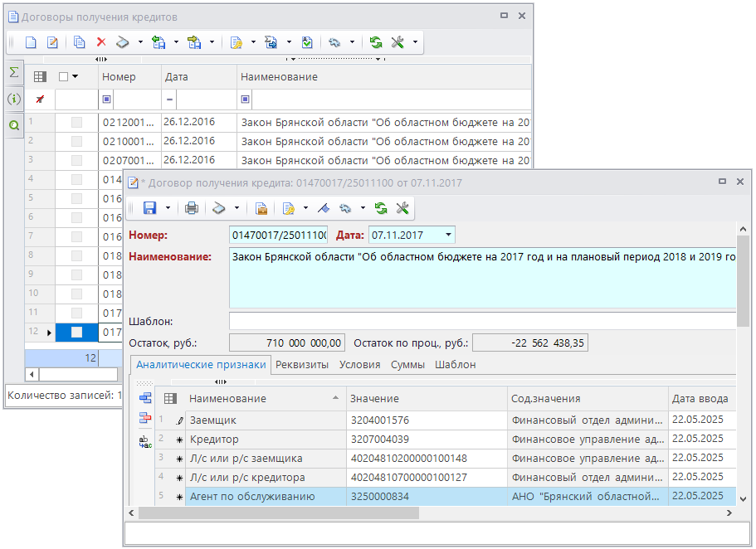Open the Дата date picker dropdown
Screen dimensions: 756x549
click(x=449, y=235)
